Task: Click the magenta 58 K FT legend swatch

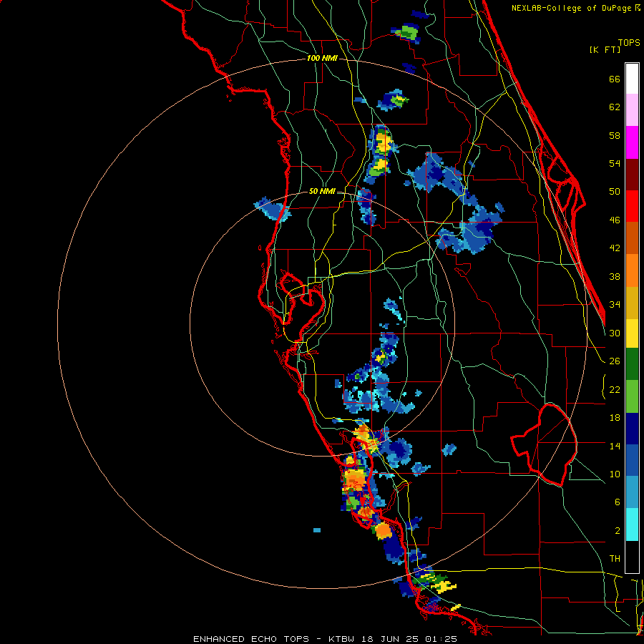Action: coord(632,142)
